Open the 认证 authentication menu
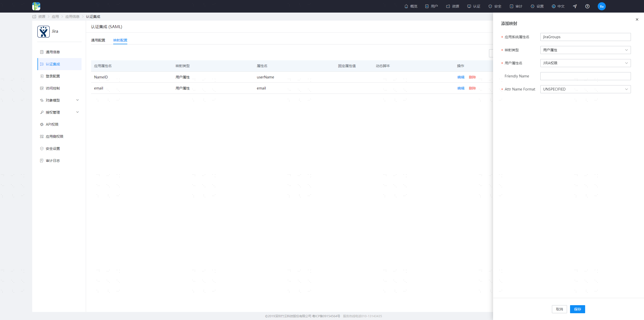 coord(474,6)
